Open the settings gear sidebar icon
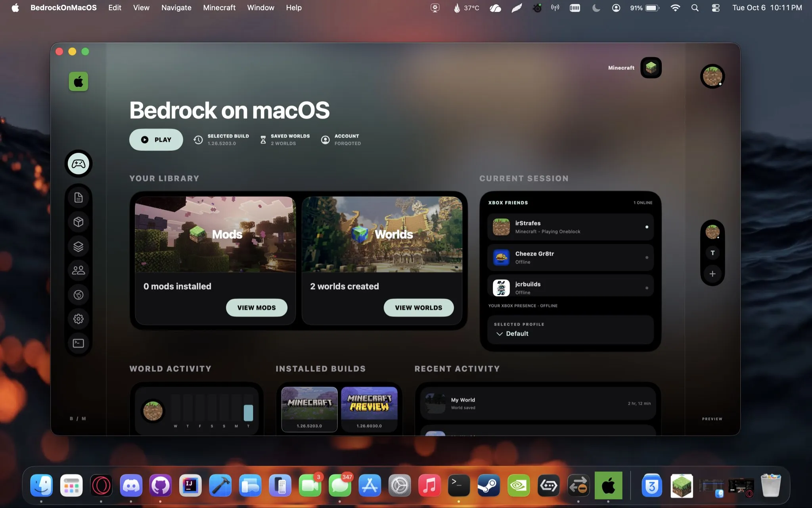 click(x=79, y=319)
